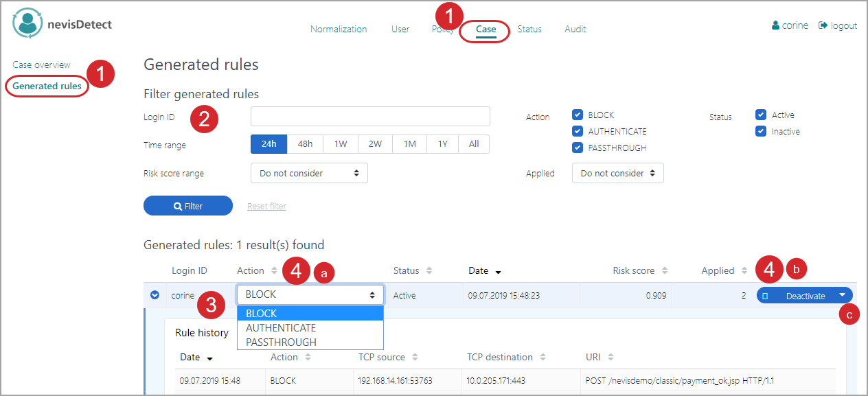The width and height of the screenshot is (868, 396).
Task: Click the corine user profile icon
Action: pyautogui.click(x=776, y=25)
